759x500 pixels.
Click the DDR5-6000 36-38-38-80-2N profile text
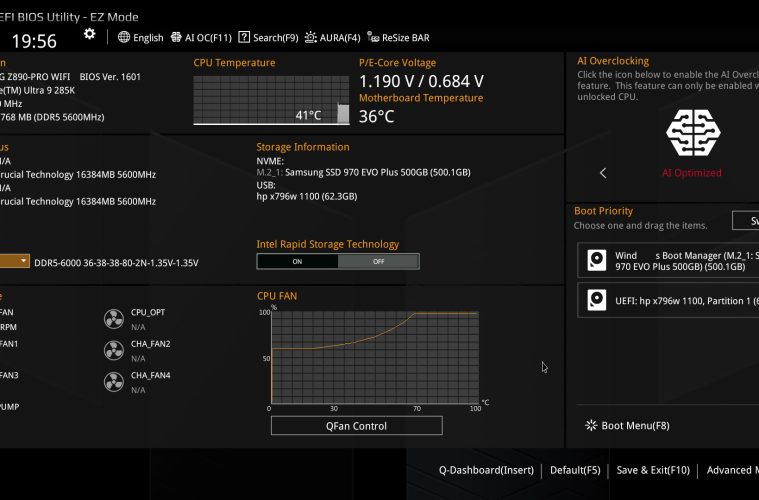tap(116, 263)
